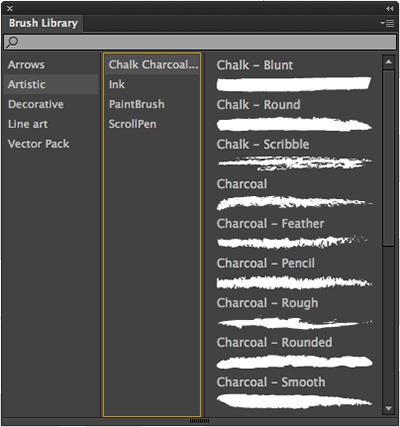Choose the Decorative category
400x427 pixels.
pyautogui.click(x=36, y=104)
